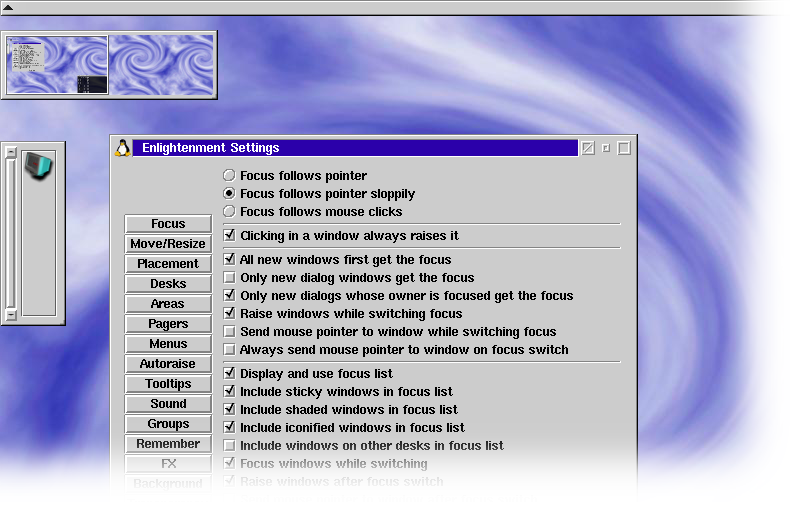Open the Menus settings page
Image resolution: width=800 pixels, height=525 pixels.
point(168,343)
